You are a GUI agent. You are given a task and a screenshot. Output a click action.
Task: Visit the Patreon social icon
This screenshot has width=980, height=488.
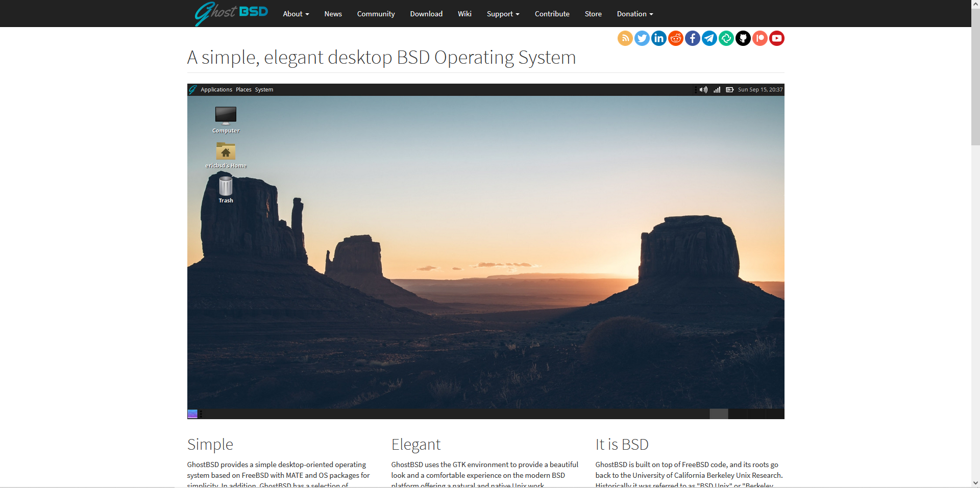pos(760,38)
